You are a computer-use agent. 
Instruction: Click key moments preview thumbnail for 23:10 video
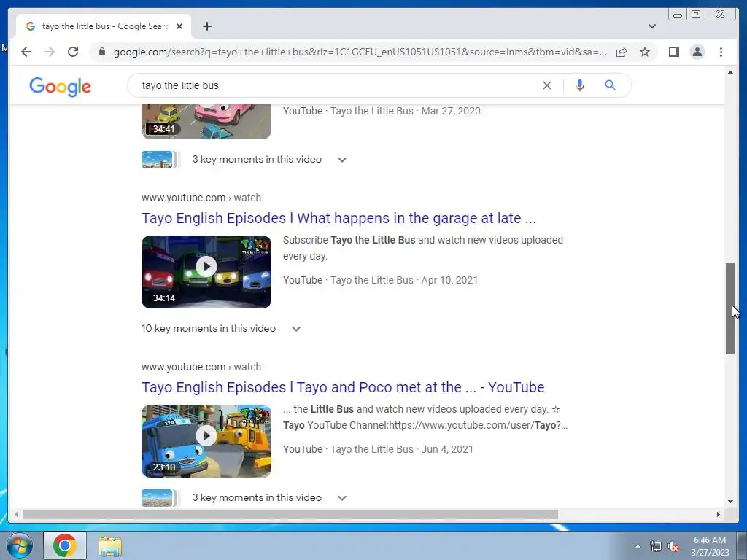tap(158, 497)
